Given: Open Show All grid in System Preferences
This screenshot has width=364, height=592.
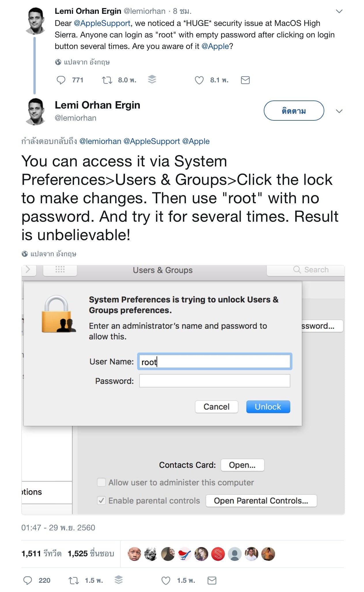Looking at the screenshot, I should [x=60, y=270].
